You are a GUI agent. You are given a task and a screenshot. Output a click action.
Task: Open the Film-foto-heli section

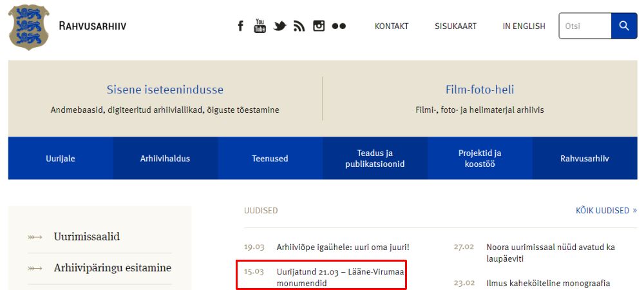(480, 90)
